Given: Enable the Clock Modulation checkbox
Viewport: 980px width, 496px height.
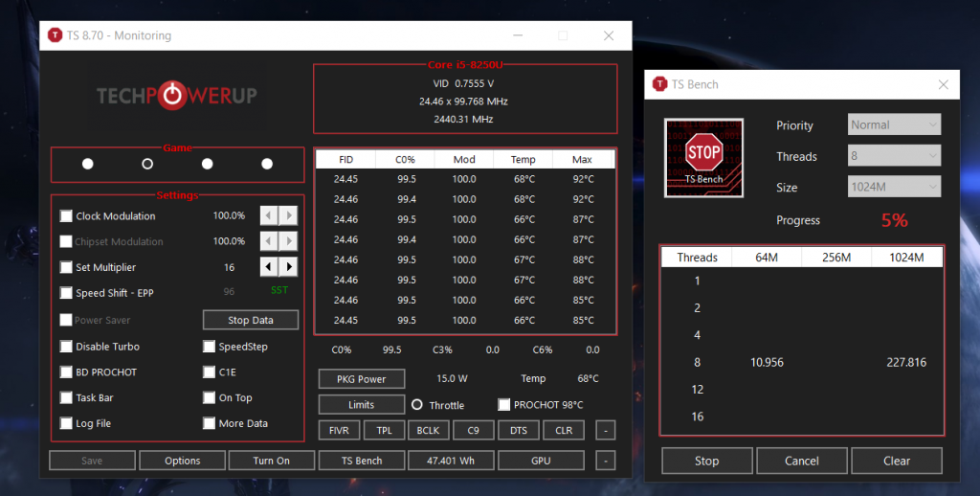Looking at the screenshot, I should [x=66, y=215].
